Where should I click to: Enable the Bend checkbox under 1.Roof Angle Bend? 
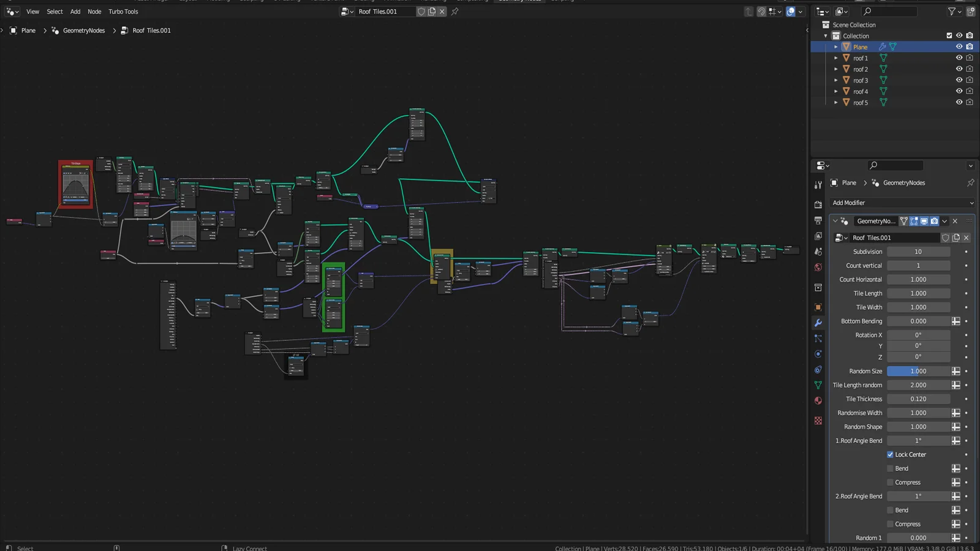[891, 468]
